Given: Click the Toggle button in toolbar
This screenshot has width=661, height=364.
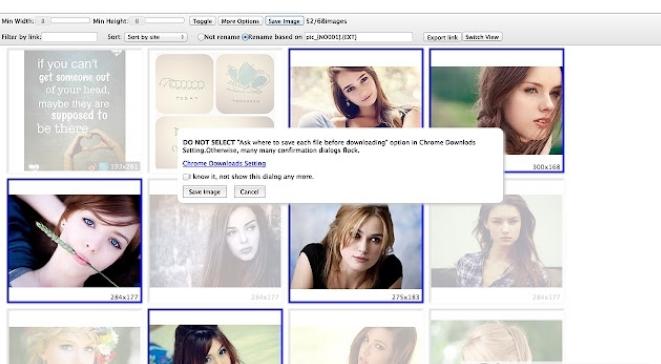Looking at the screenshot, I should point(202,21).
